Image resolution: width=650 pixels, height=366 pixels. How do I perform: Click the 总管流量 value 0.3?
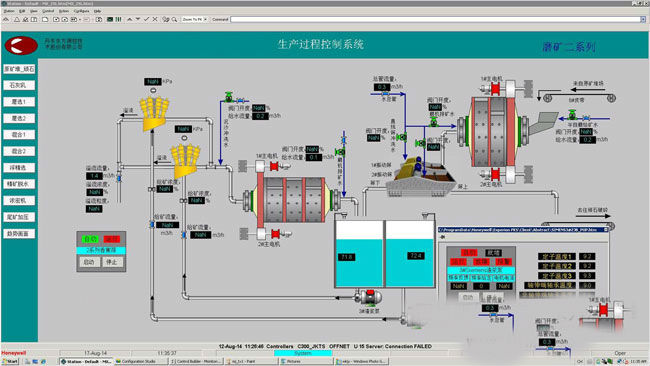coord(381,87)
